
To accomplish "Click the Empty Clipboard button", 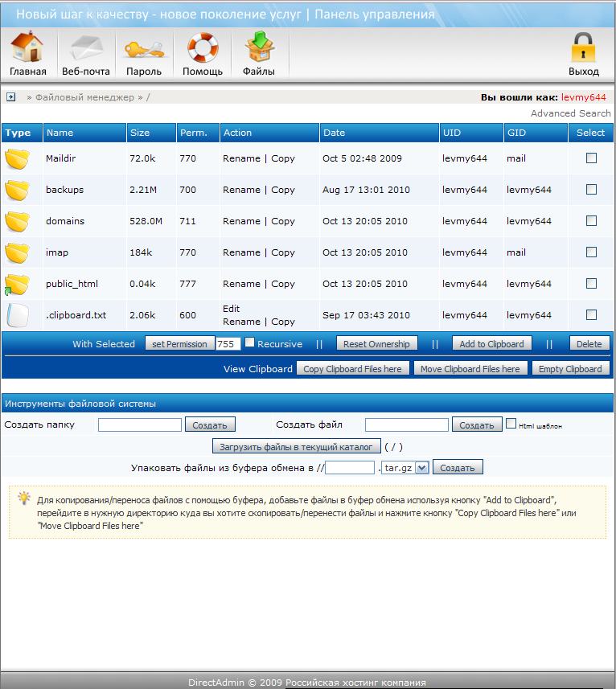I will coord(570,369).
